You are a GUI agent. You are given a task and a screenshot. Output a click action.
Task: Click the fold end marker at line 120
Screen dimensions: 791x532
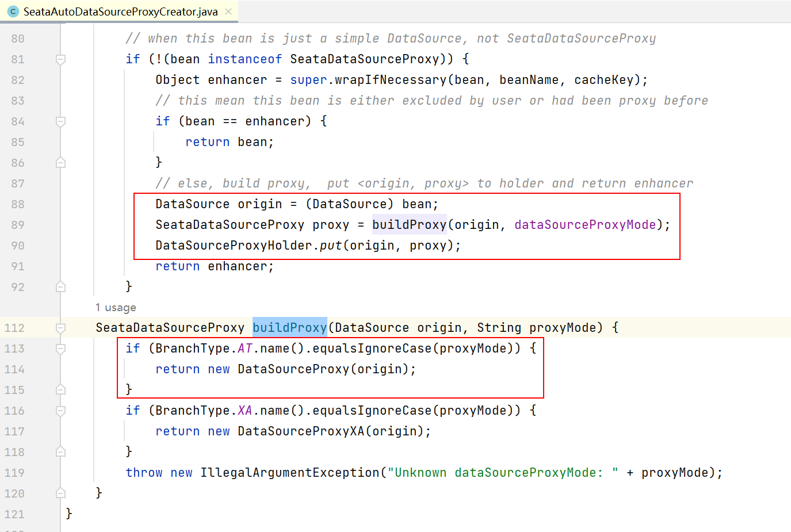click(x=60, y=493)
